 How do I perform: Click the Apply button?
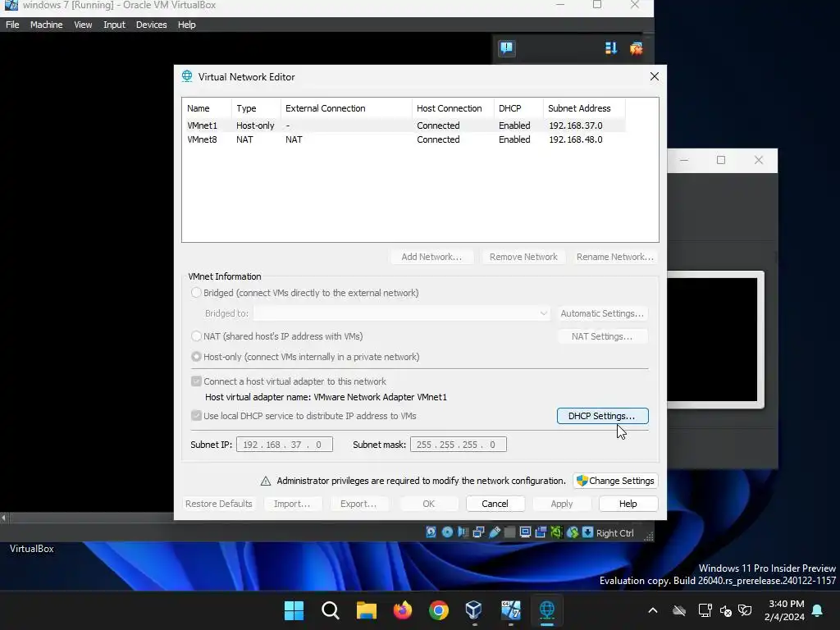tap(561, 504)
